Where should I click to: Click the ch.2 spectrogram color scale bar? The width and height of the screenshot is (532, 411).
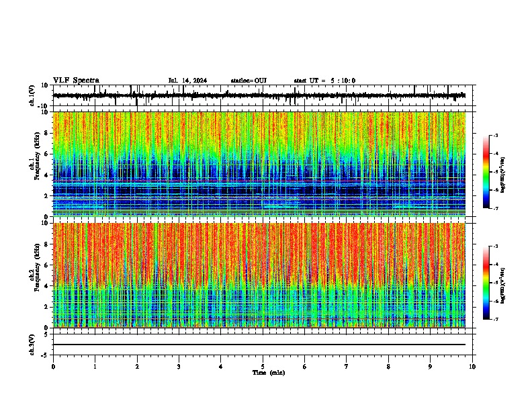(x=486, y=283)
